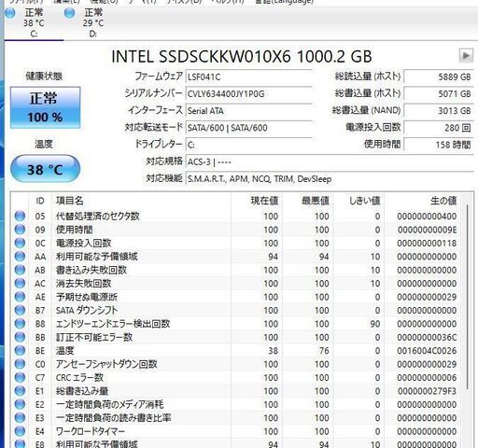Click the drive letter field C:
This screenshot has height=448, width=478.
(x=248, y=145)
